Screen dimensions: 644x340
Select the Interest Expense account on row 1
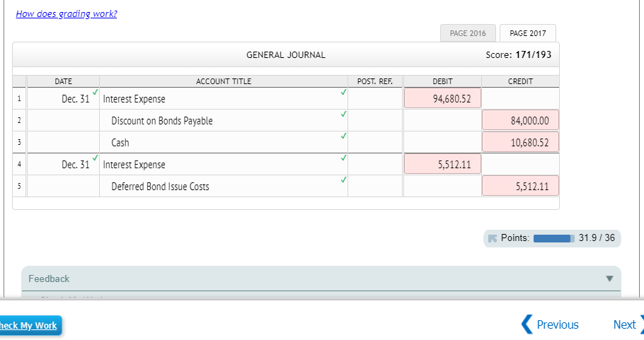pos(224,98)
